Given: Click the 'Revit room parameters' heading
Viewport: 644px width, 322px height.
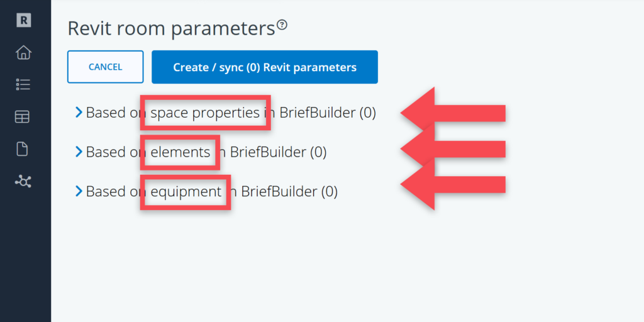Looking at the screenshot, I should coord(171,29).
